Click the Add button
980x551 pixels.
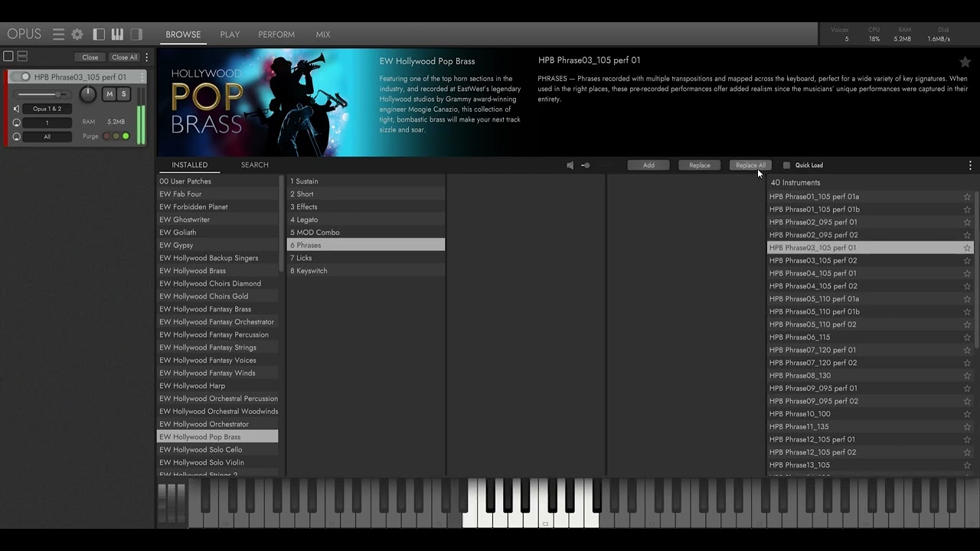pos(648,165)
